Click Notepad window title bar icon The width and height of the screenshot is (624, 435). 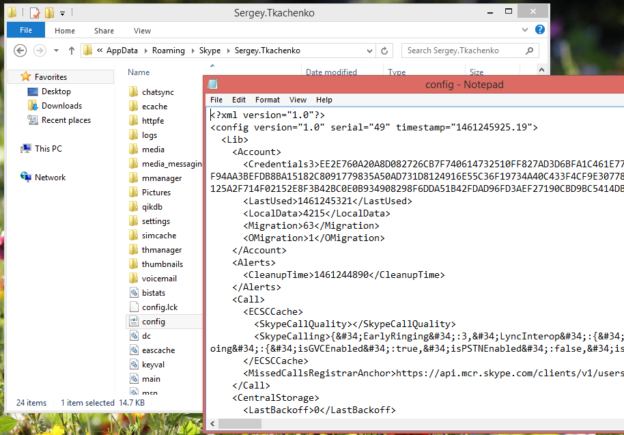pos(213,84)
